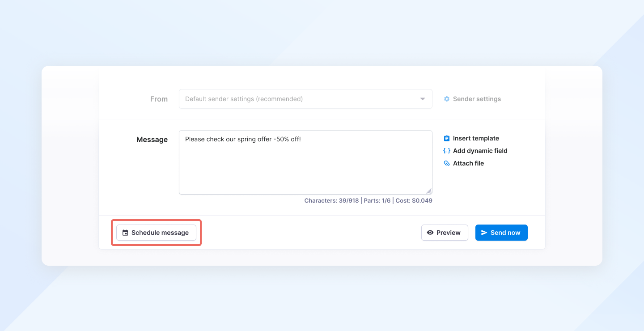Open Sender settings link
Viewport: 644px width, 331px height.
click(477, 99)
